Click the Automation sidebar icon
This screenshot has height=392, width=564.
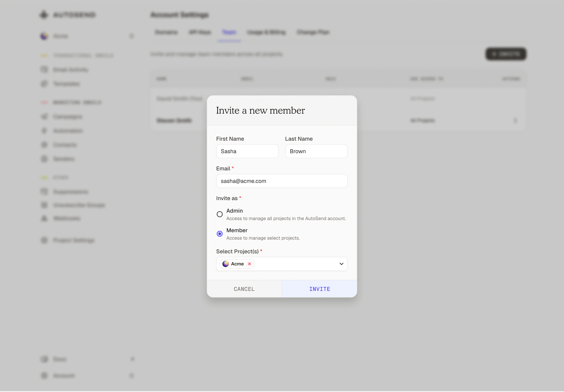pyautogui.click(x=44, y=130)
